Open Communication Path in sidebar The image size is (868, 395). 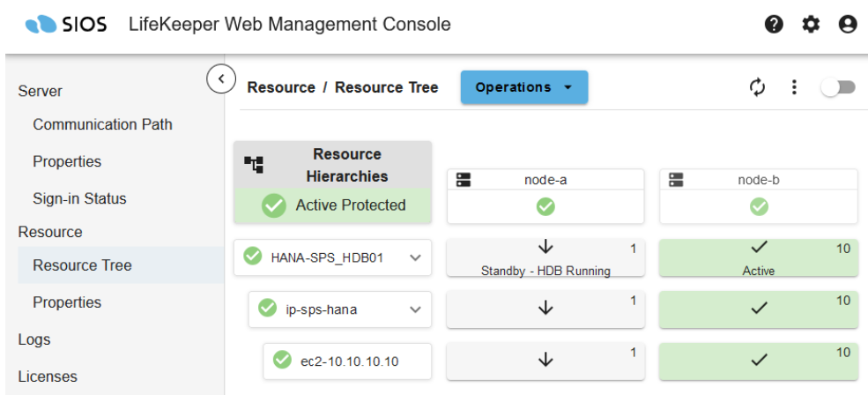coord(102,124)
